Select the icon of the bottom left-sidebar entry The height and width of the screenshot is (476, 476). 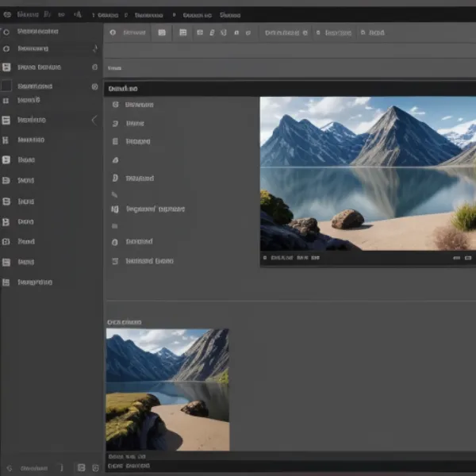click(x=6, y=282)
